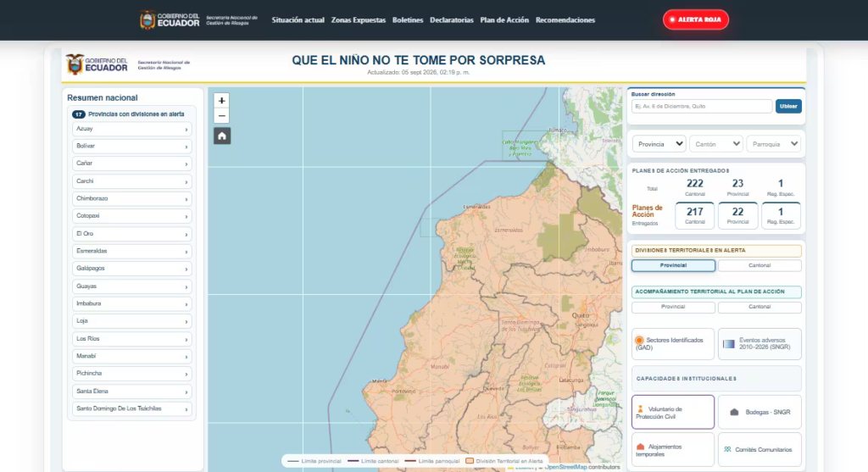Click the Ubicar button
The image size is (868, 472).
click(788, 106)
